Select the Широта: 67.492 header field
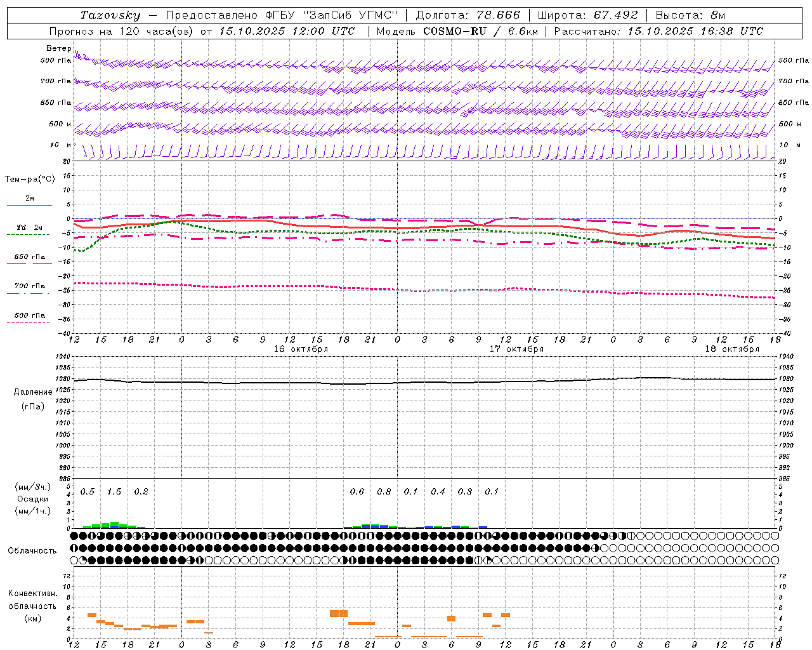The image size is (812, 650). click(x=587, y=15)
